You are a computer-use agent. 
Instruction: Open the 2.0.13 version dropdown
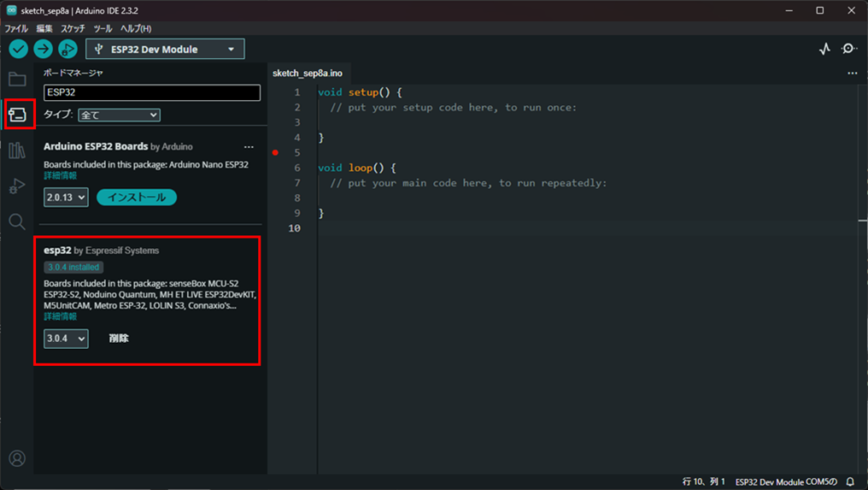(x=66, y=198)
